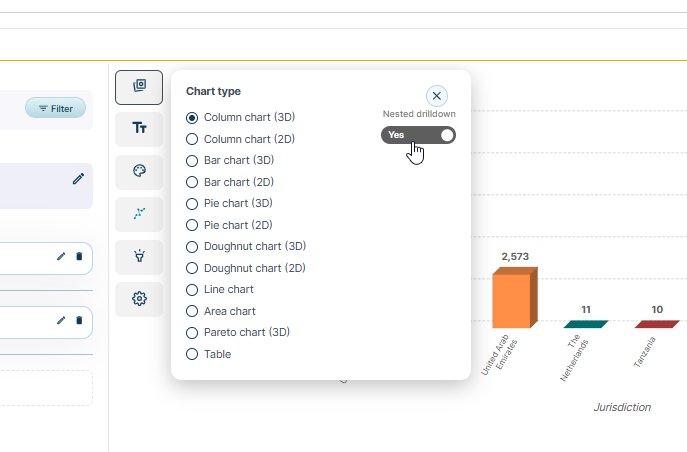
Task: Toggle the Nested drilldown switch off
Action: click(418, 135)
